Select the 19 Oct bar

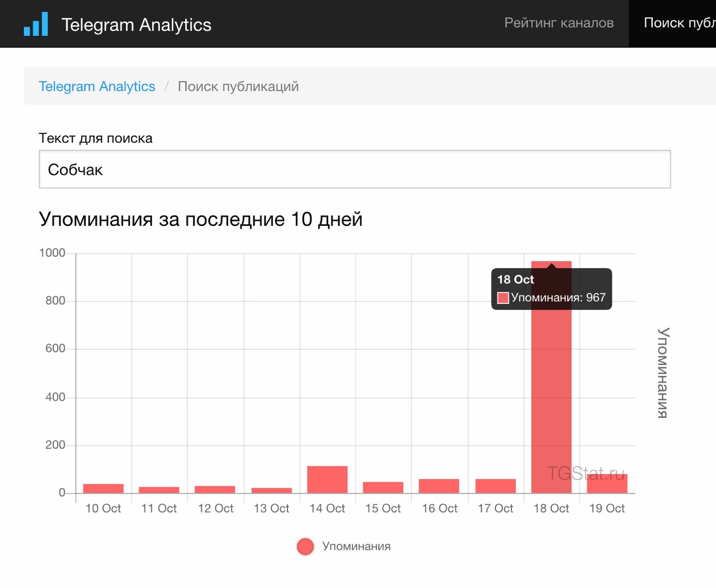607,483
